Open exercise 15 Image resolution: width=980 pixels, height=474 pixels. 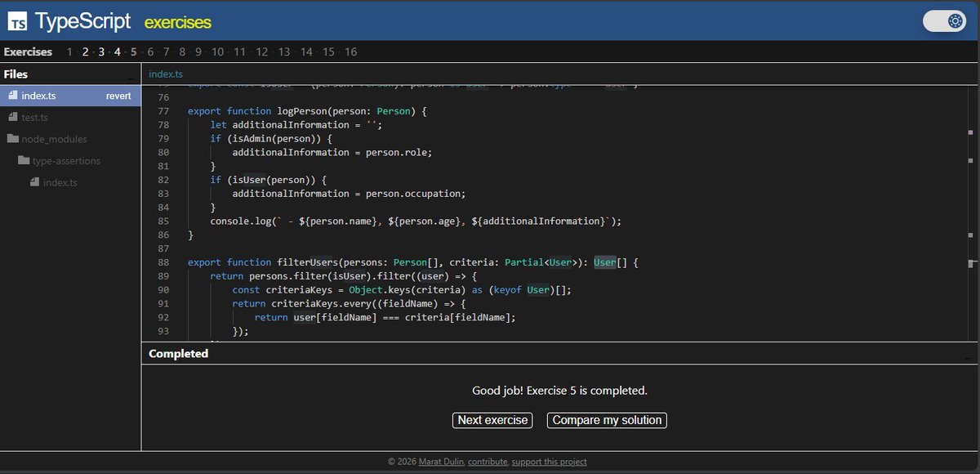point(328,52)
